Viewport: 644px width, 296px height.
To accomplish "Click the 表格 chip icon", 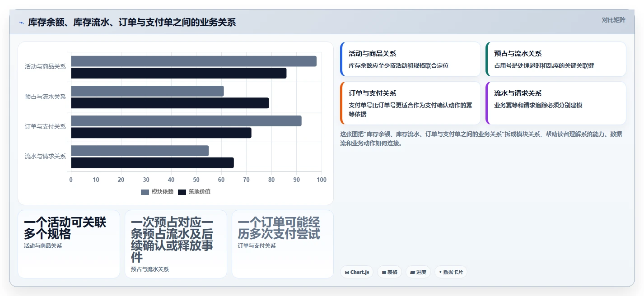I will [x=384, y=273].
